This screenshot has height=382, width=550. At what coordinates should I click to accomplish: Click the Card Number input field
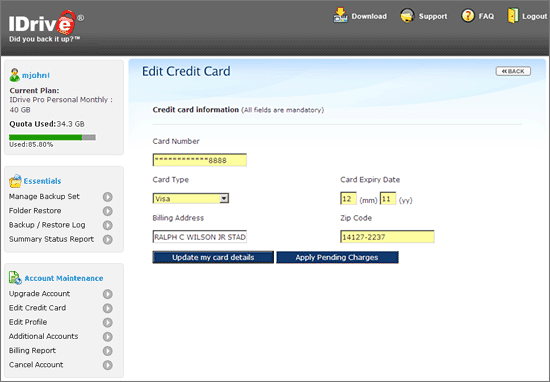pos(200,160)
